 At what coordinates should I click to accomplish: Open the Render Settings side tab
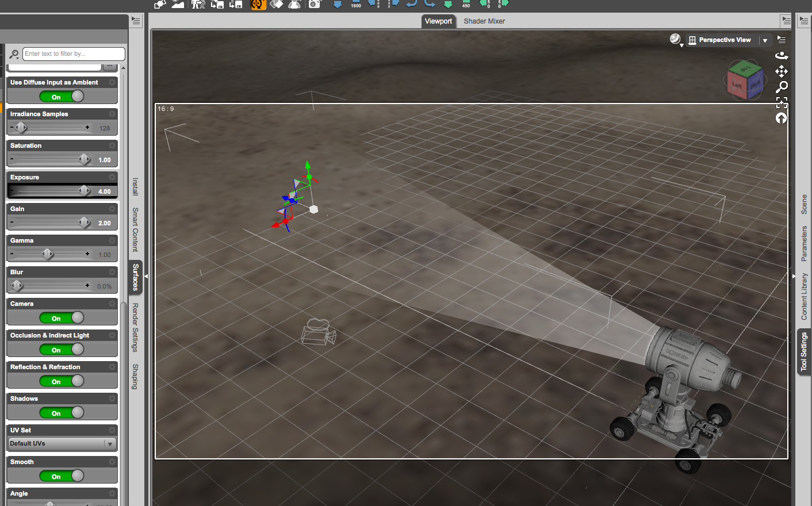tap(136, 327)
